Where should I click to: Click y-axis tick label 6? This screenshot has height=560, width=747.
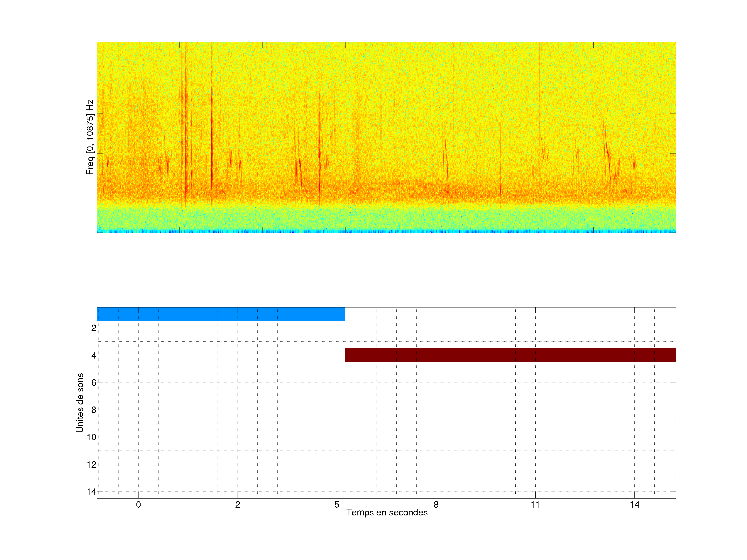[94, 383]
